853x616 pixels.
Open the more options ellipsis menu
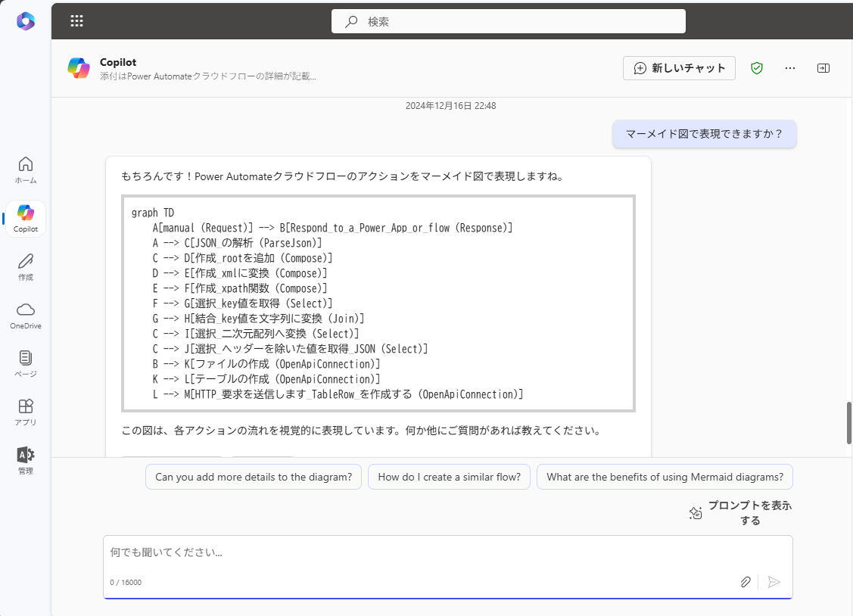(x=790, y=68)
